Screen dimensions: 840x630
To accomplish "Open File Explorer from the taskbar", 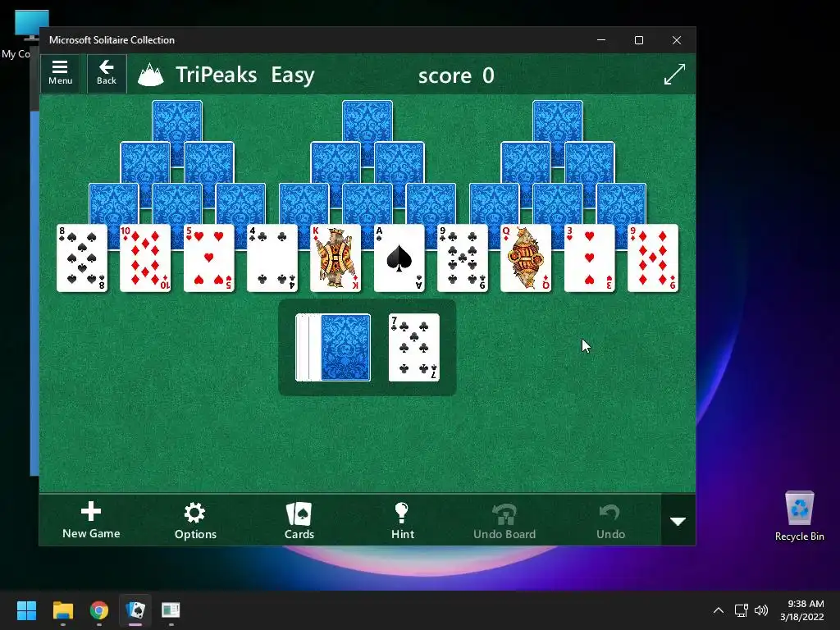I will pos(62,610).
